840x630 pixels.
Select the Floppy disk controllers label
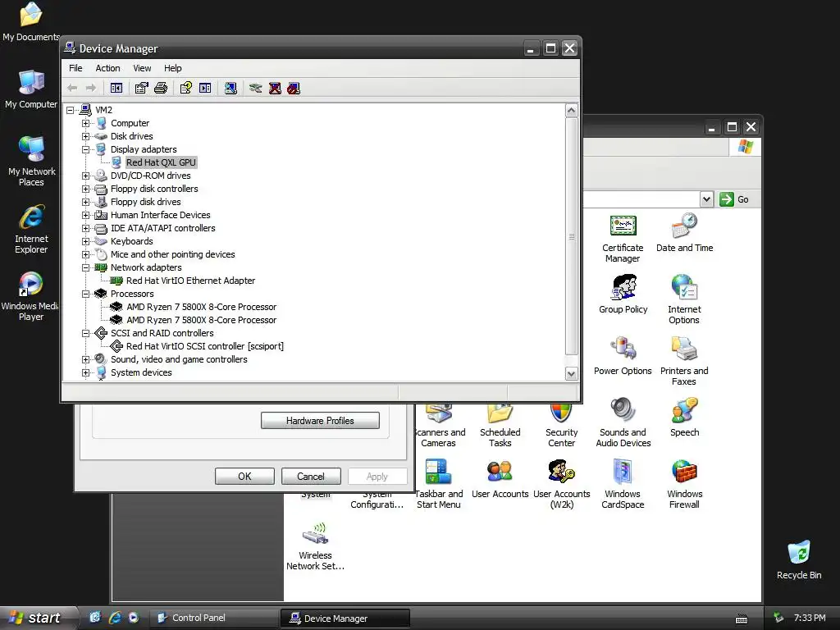click(x=154, y=189)
